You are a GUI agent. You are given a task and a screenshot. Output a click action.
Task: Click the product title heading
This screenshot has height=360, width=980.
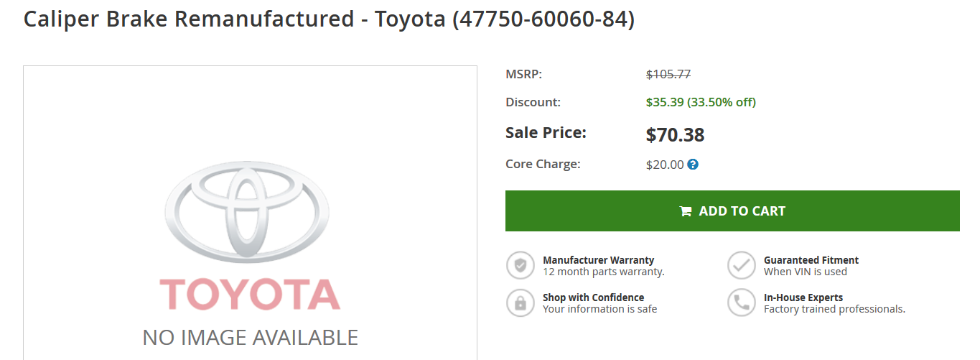pos(330,19)
